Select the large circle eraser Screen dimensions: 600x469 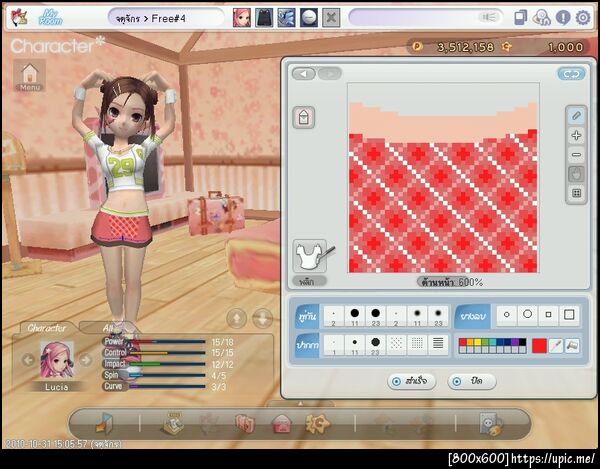pos(528,315)
